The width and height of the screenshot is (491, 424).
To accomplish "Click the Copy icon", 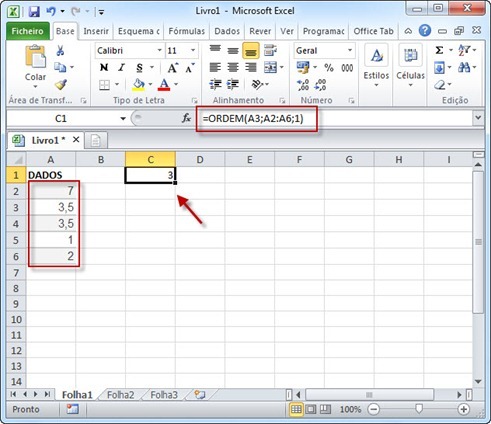I will pos(60,67).
